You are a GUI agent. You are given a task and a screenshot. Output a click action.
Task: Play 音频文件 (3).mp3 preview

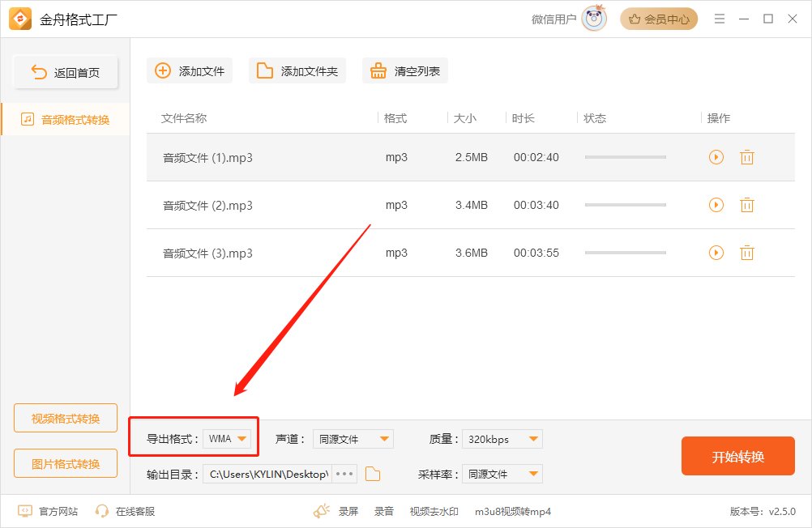coord(716,253)
